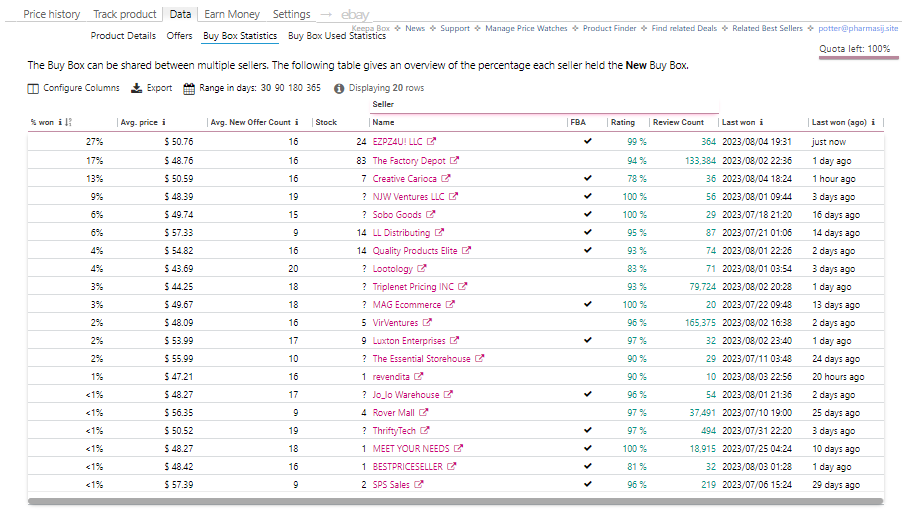Open the Offers sub-tab
915x529 pixels.
[x=180, y=36]
